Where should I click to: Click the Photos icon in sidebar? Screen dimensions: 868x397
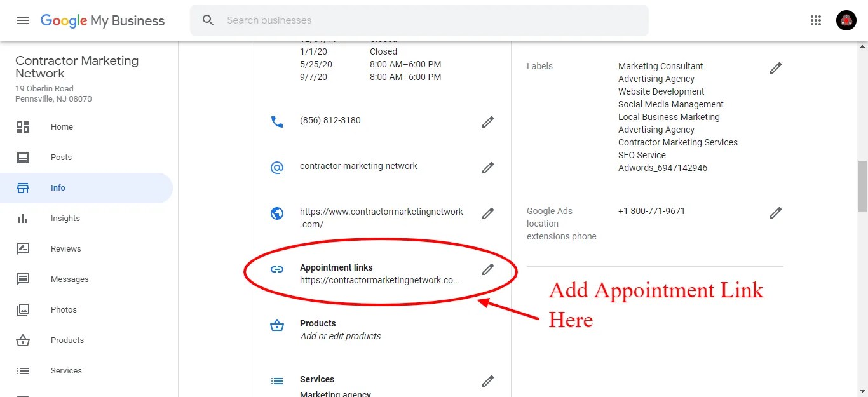coord(23,310)
